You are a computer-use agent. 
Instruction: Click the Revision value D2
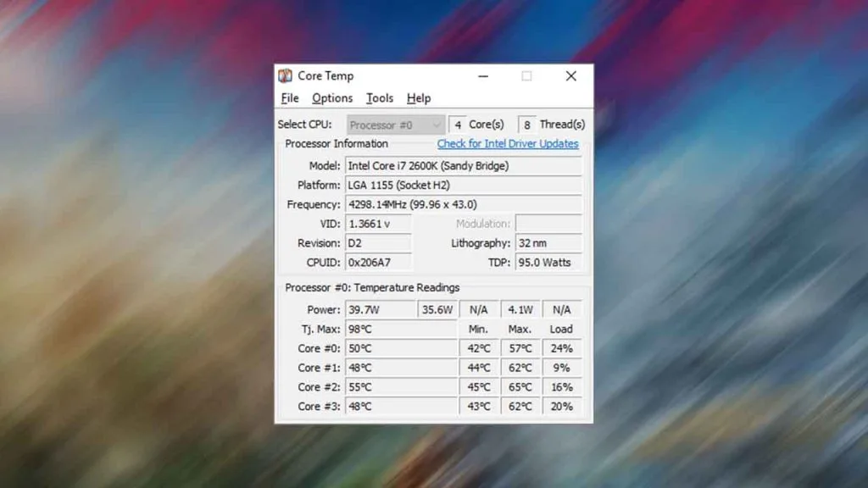378,243
